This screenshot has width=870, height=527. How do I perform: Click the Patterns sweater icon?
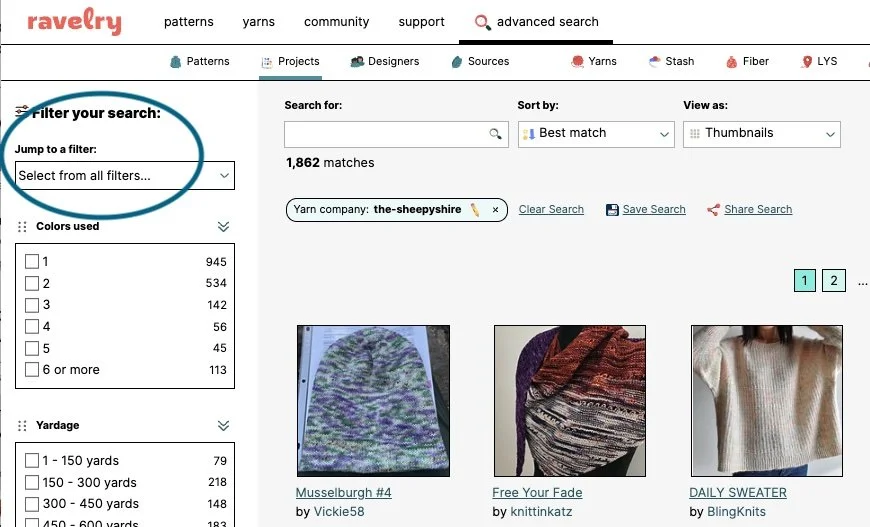[175, 62]
